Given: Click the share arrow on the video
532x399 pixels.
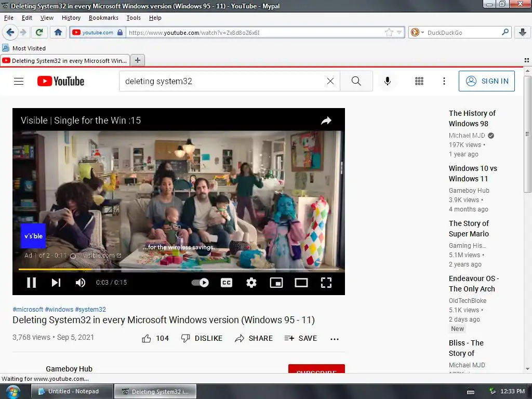Looking at the screenshot, I should [x=326, y=121].
